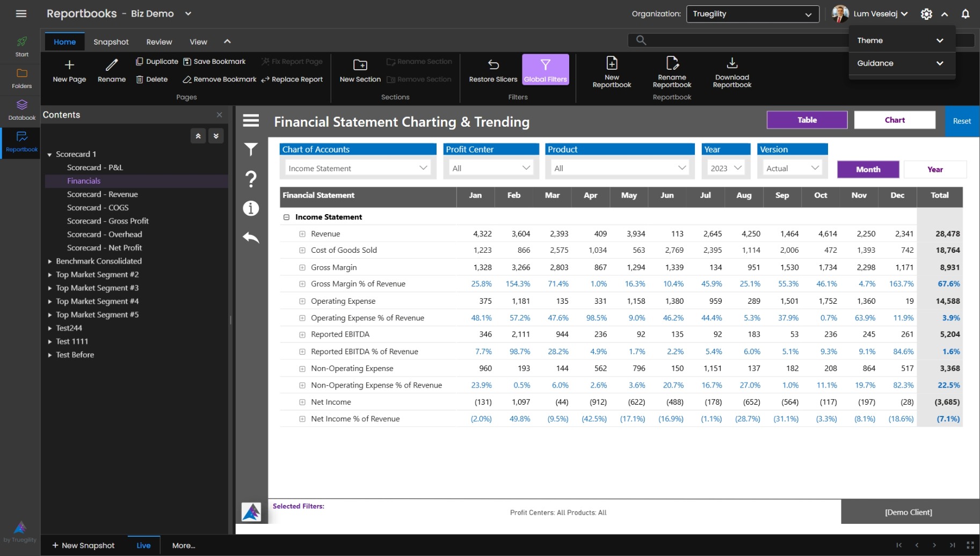Expand the Theme options

(901, 40)
